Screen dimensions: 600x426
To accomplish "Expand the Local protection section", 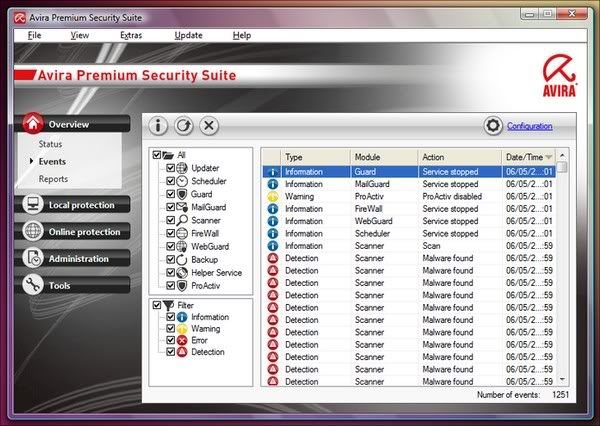I will click(x=73, y=204).
